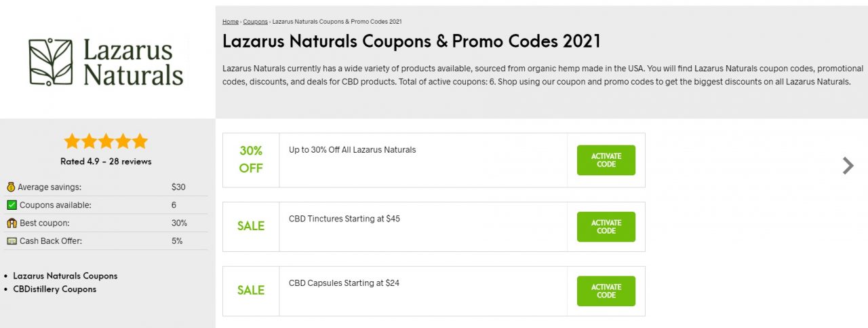Click the Best coupon icon
Screen dimensions: 868x328
click(x=11, y=223)
